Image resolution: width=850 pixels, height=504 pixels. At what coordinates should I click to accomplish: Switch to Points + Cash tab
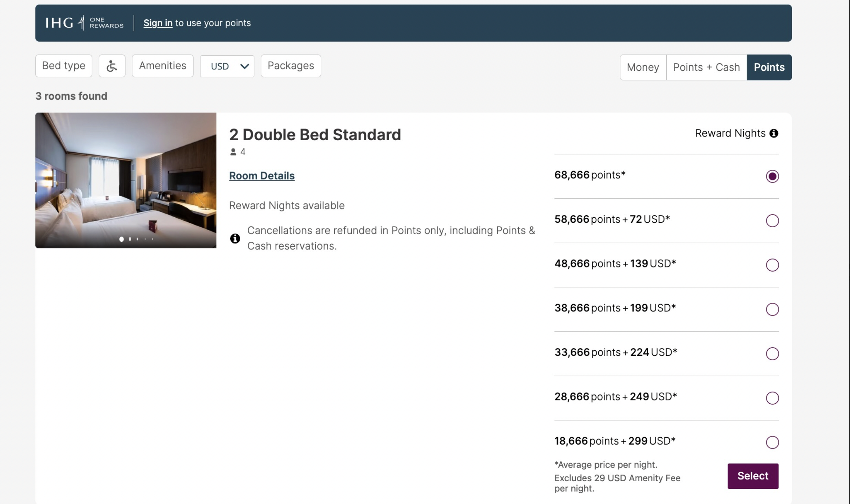point(706,67)
